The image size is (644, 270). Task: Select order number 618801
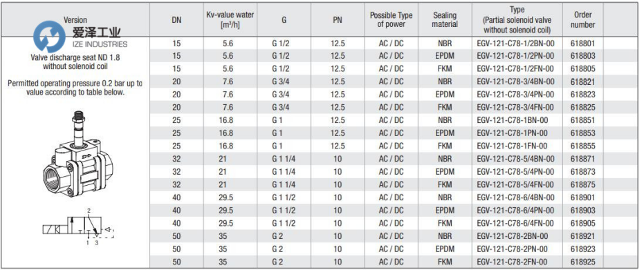click(583, 43)
